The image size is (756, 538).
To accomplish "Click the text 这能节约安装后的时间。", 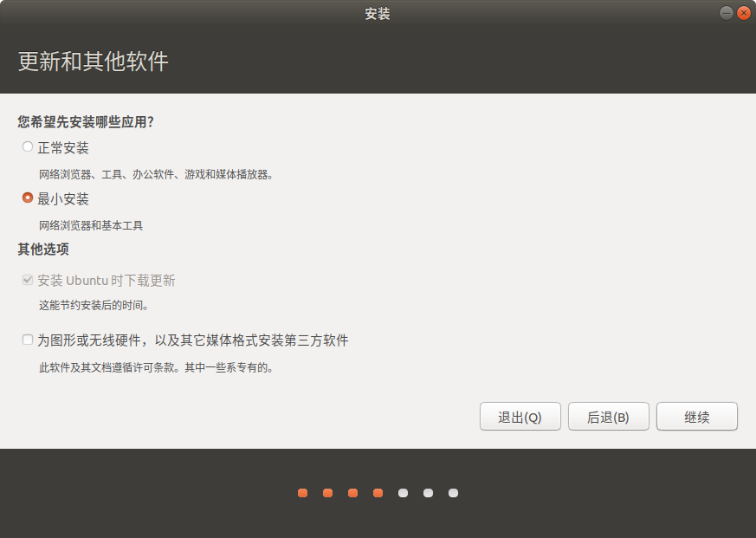I will point(94,305).
